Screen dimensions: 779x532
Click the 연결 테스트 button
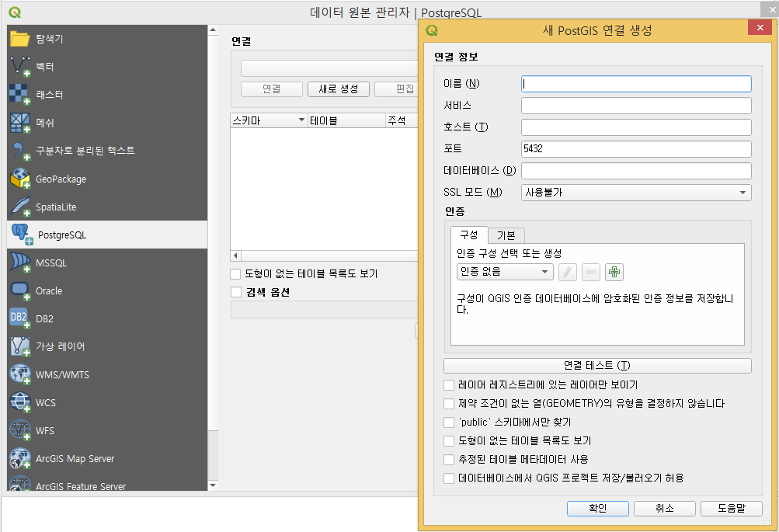pyautogui.click(x=597, y=366)
